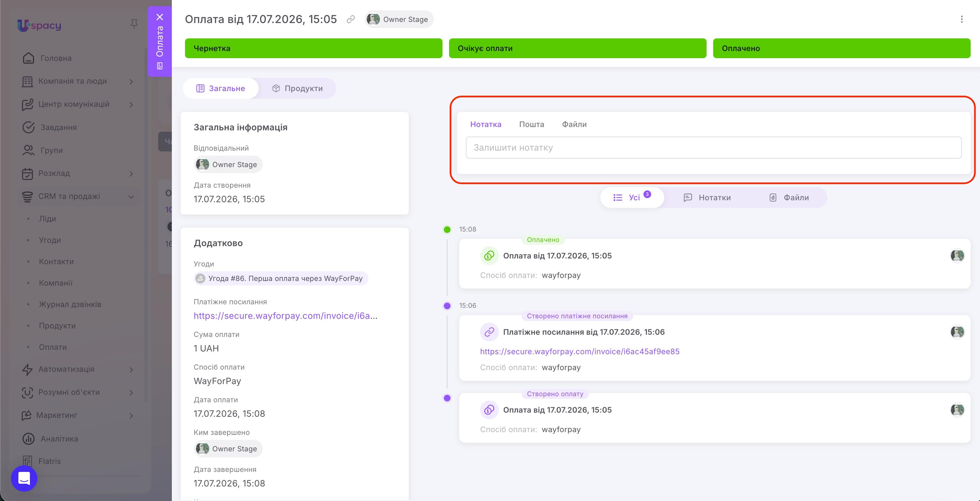This screenshot has width=980, height=501.
Task: Filter timeline by Нотатки
Action: coord(707,198)
